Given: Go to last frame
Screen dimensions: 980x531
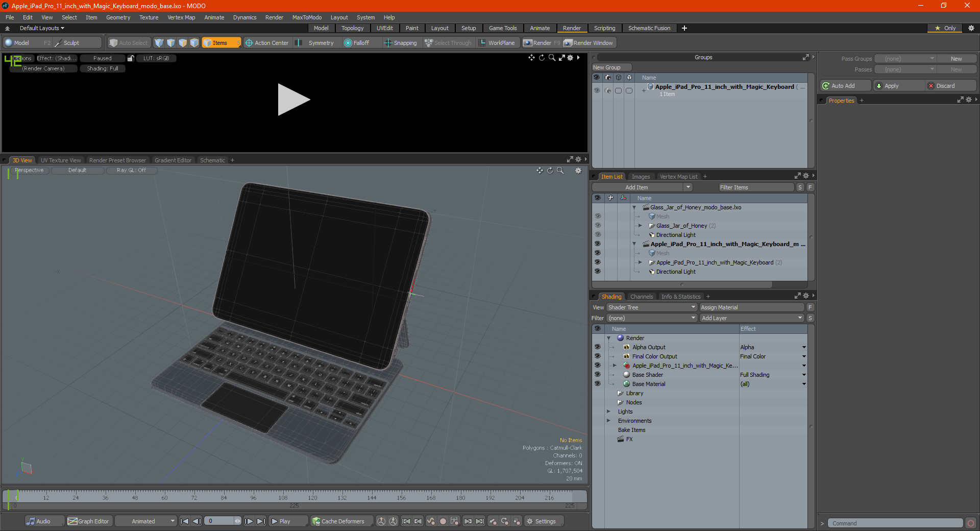Looking at the screenshot, I should (x=261, y=521).
